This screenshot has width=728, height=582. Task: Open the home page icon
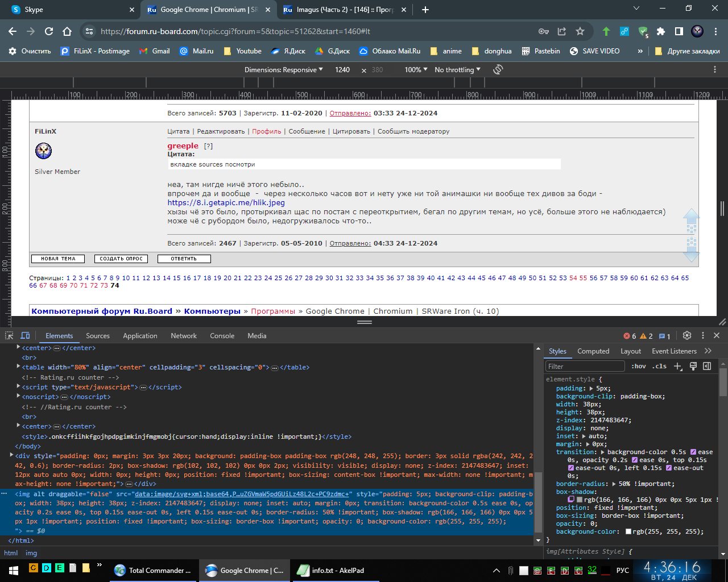click(x=67, y=31)
